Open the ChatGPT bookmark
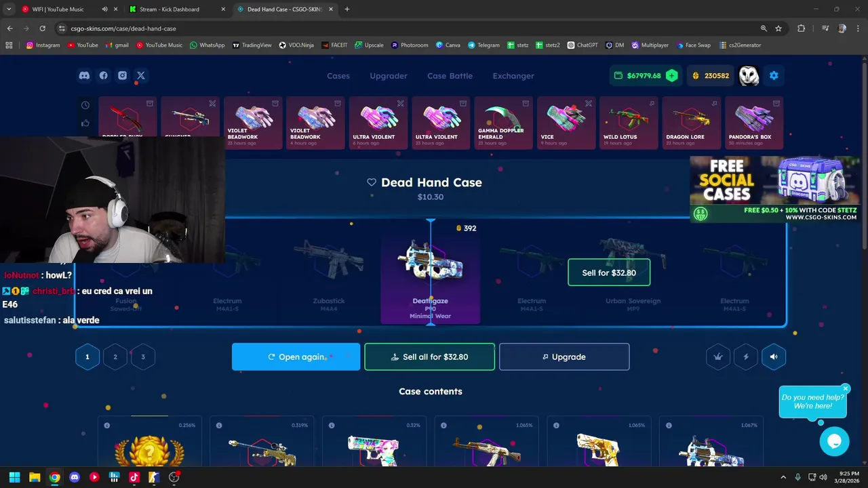Image resolution: width=868 pixels, height=488 pixels. pyautogui.click(x=583, y=45)
